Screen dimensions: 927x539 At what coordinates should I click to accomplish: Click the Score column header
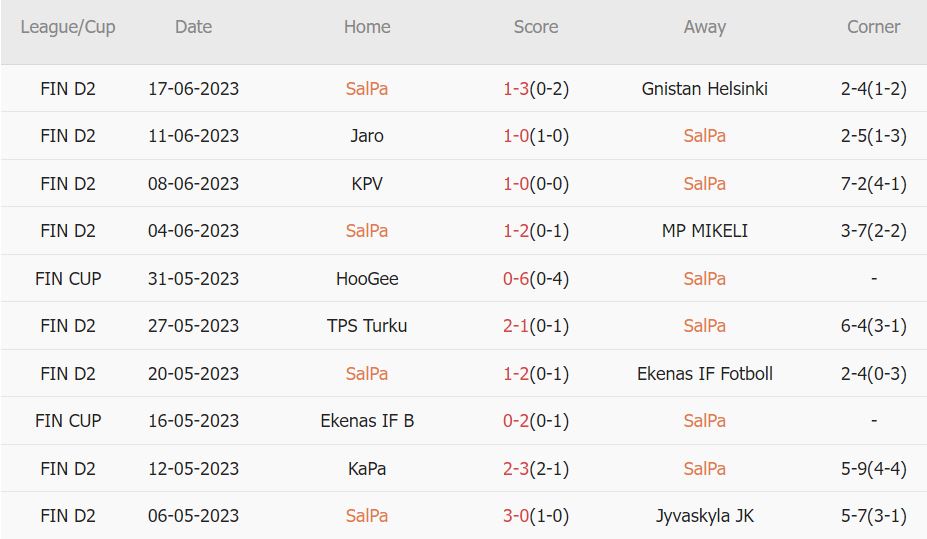click(x=536, y=27)
